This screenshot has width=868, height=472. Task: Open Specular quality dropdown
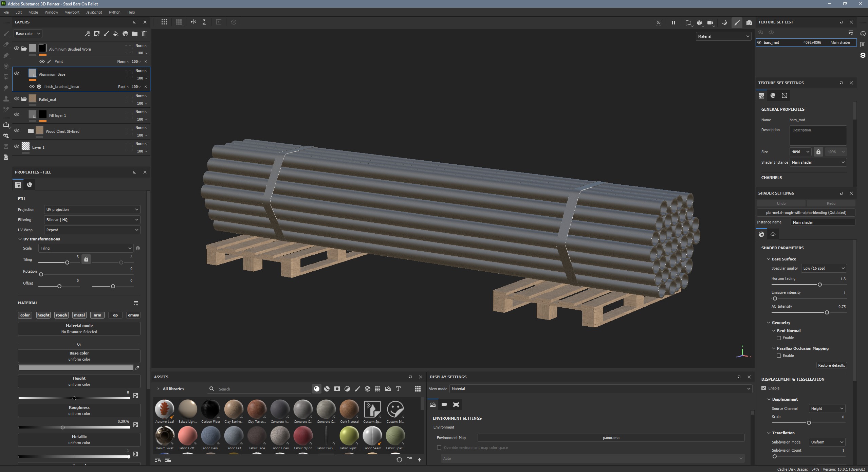pyautogui.click(x=824, y=268)
